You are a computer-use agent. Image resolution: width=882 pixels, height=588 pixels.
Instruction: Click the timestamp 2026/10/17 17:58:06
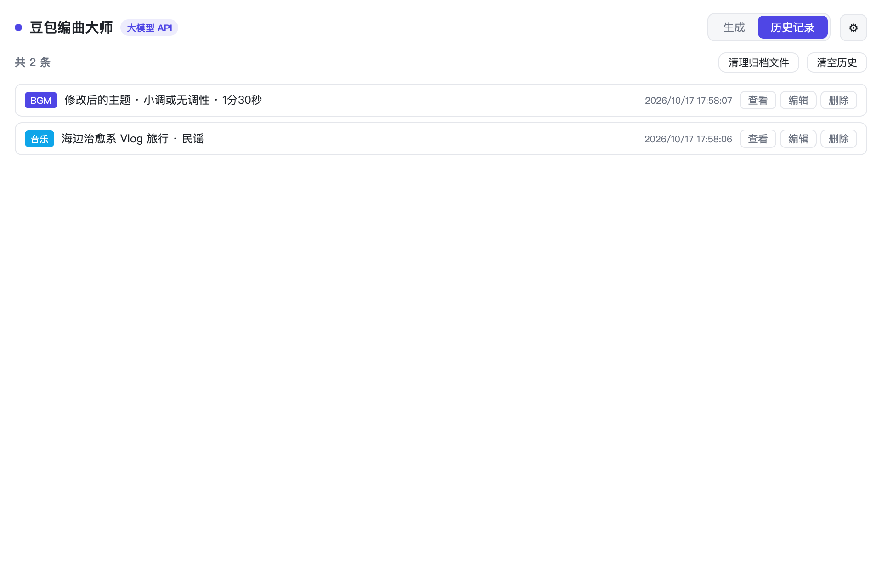point(688,139)
